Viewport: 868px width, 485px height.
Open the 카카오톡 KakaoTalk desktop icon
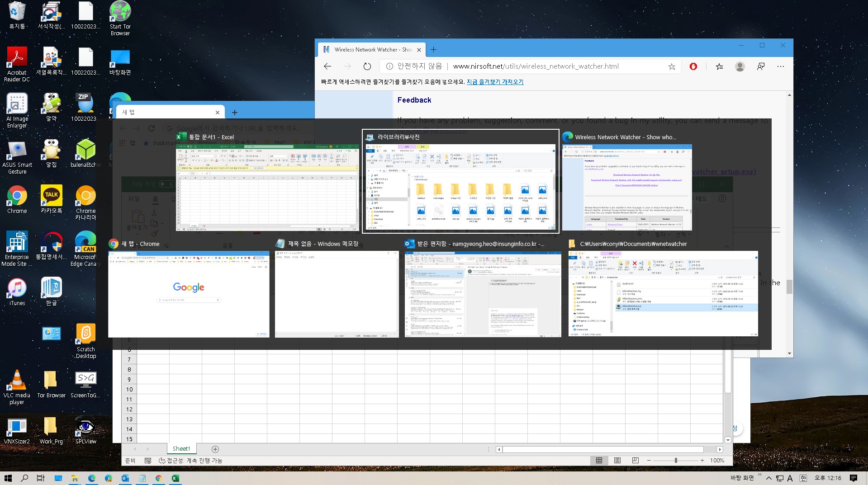52,200
